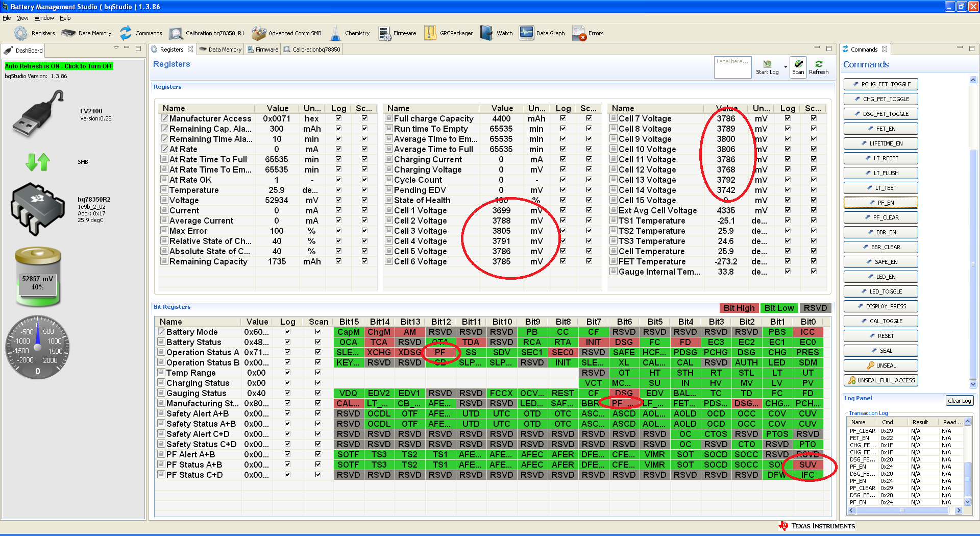Open Data Memory from toolbar
The height and width of the screenshot is (536, 980).
pos(86,33)
